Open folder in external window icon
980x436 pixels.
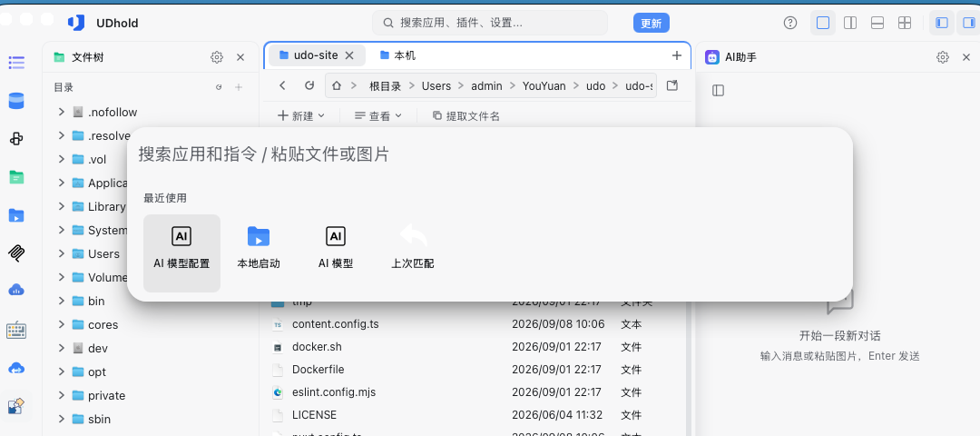[671, 85]
